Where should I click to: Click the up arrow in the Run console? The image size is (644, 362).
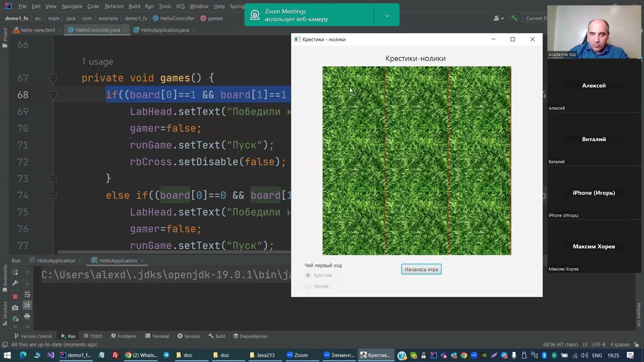pos(27,272)
